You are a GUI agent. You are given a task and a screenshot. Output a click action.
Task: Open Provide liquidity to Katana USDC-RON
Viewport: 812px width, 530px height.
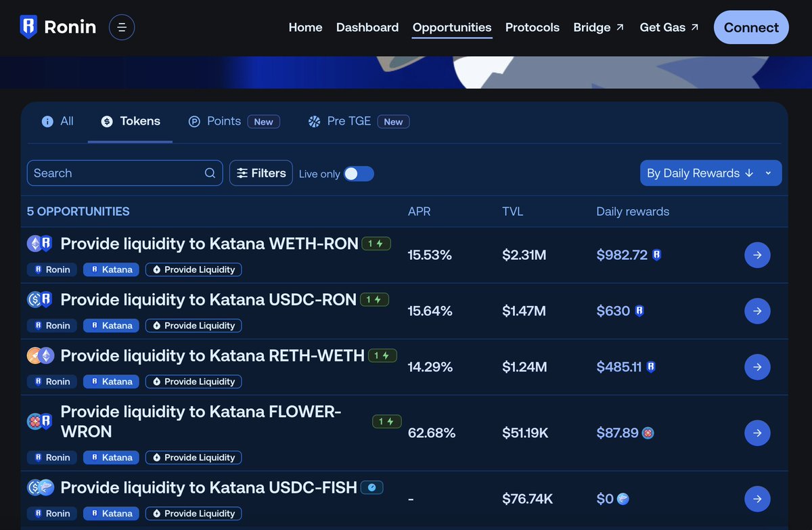pos(208,300)
